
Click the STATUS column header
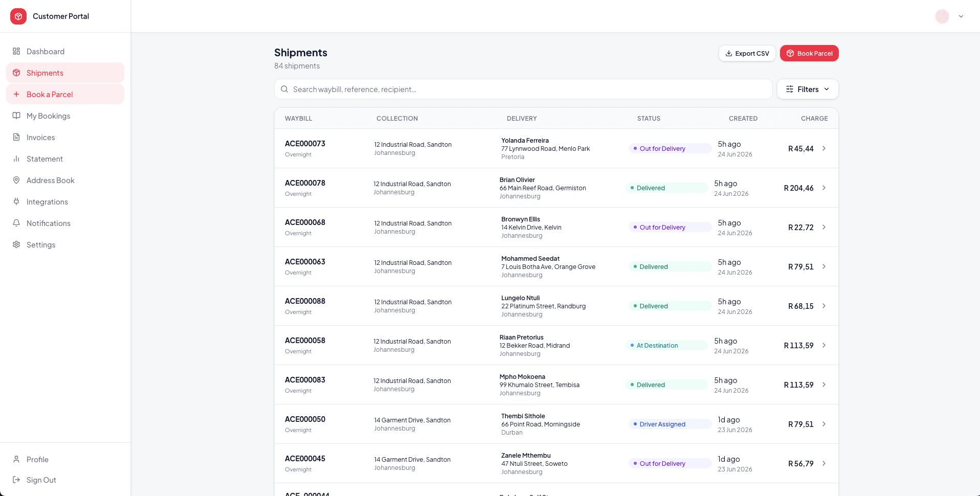[649, 118]
